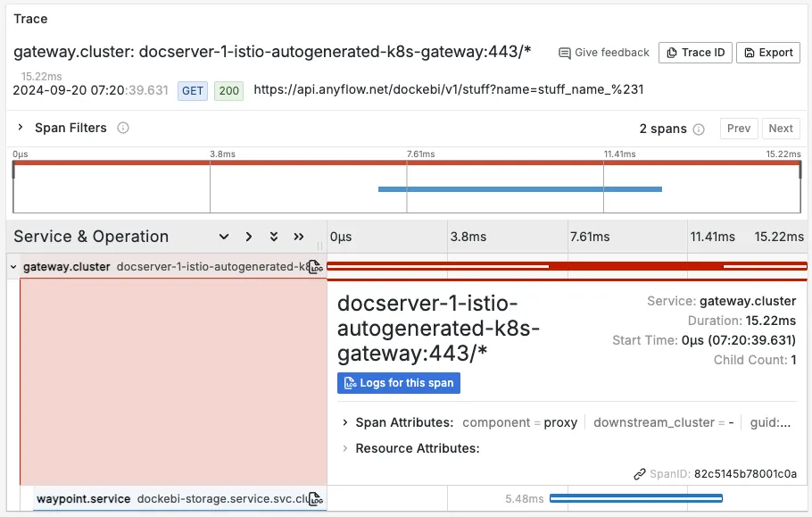The width and height of the screenshot is (812, 517).
Task: Expand the Span Filters section
Action: tap(21, 128)
